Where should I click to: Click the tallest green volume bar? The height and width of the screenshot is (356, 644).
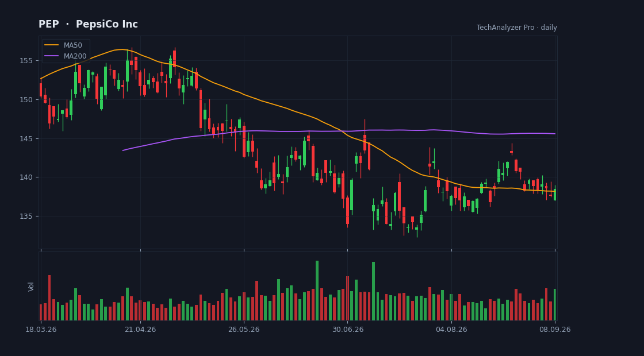(317, 291)
